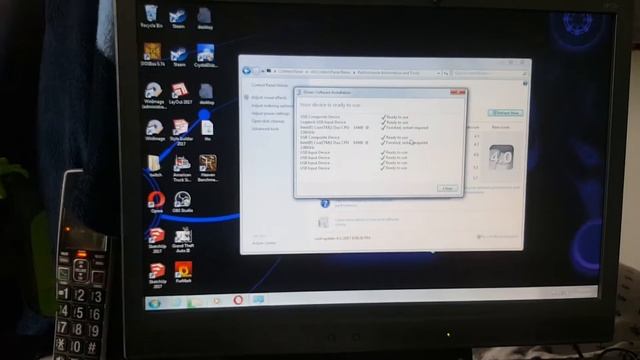Refresh the Control Panel address bar
The width and height of the screenshot is (640, 360).
point(446,73)
